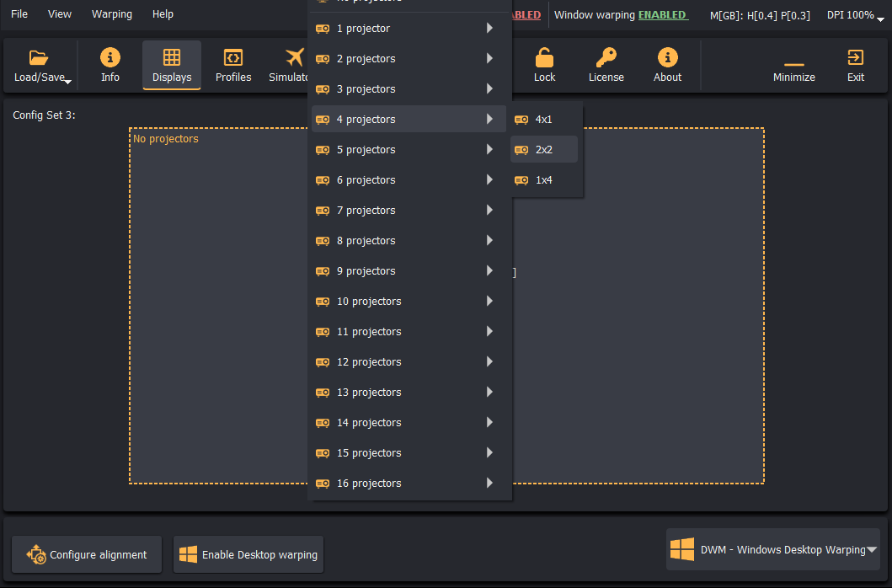Expand the 13 projectors submenu

pos(409,393)
